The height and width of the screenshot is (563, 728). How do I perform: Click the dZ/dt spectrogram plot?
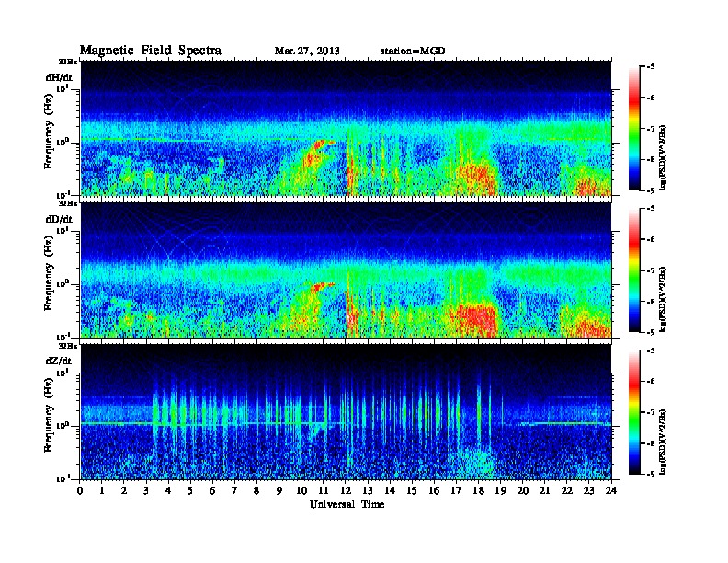(x=346, y=412)
